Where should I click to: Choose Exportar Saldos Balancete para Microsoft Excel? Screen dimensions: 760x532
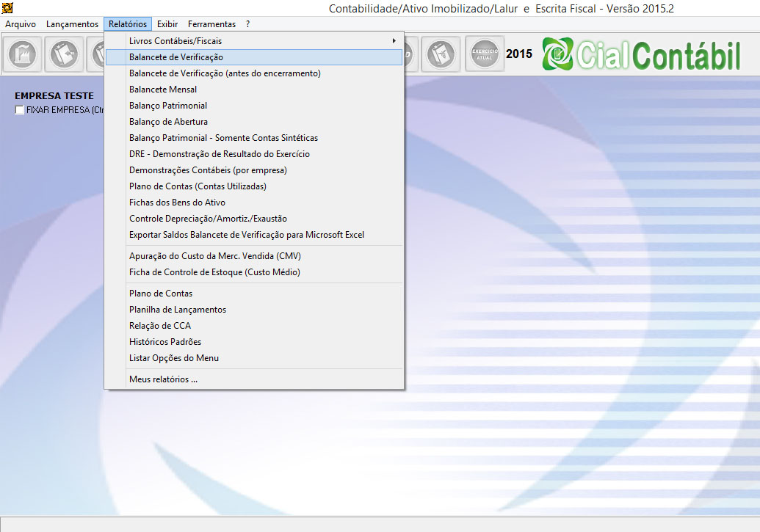coord(246,235)
